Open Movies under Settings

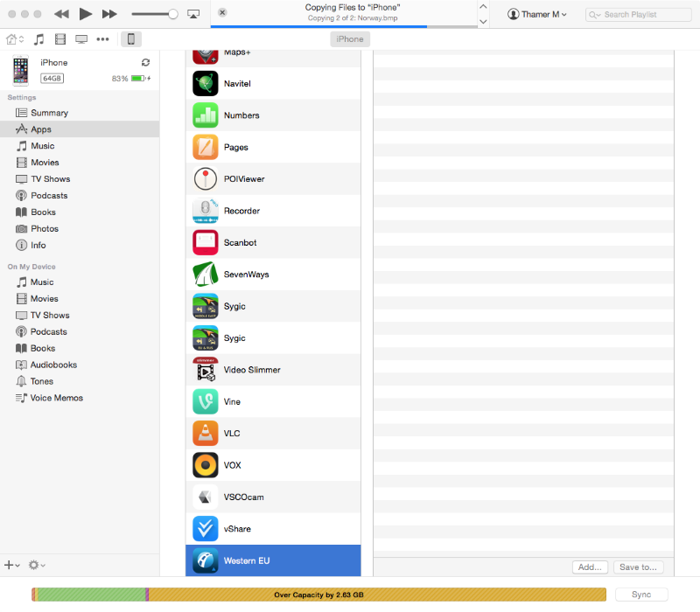coord(80,163)
